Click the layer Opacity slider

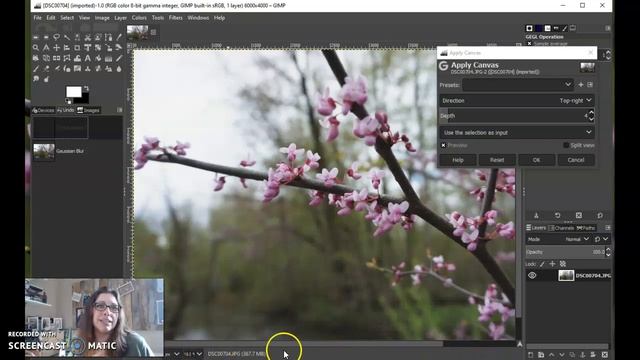point(565,252)
